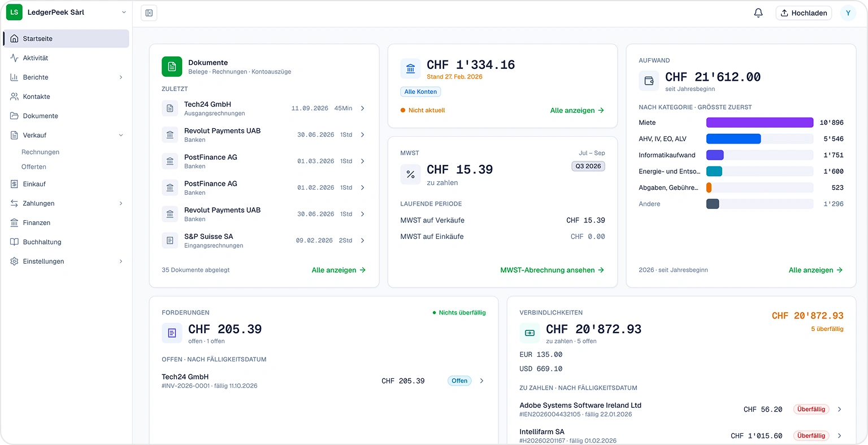Screen dimensions: 868x445
Task: Open the Tech24 GmbH document row chevron
Action: coord(362,108)
